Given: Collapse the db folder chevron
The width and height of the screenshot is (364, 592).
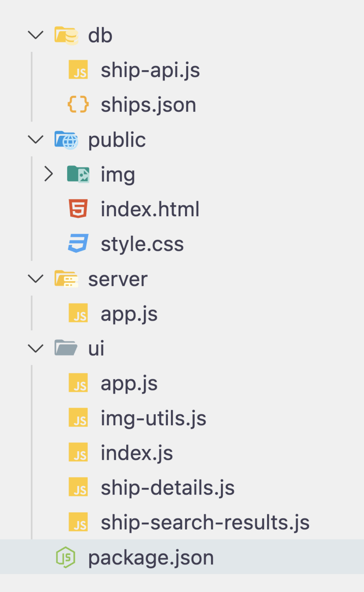Looking at the screenshot, I should [x=36, y=35].
